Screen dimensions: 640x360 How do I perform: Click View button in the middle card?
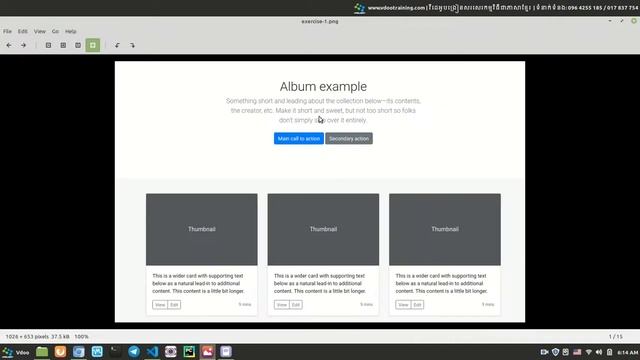(x=282, y=305)
